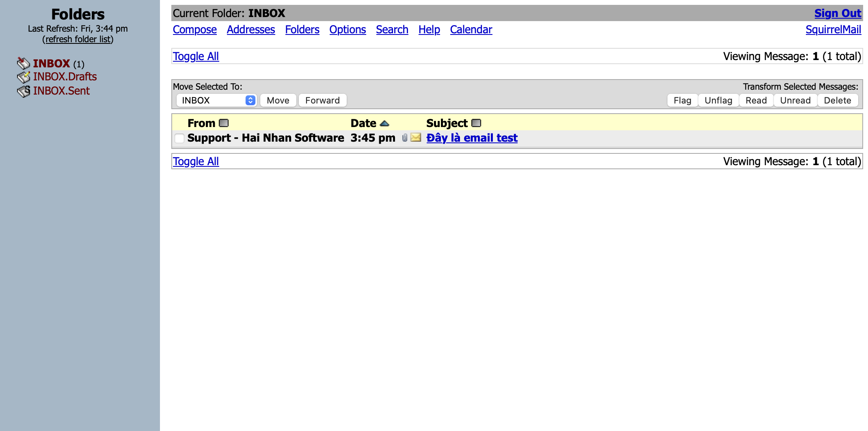Viewport: 868px width, 431px height.
Task: Click the '3:45 pm' date cell
Action: pos(373,138)
